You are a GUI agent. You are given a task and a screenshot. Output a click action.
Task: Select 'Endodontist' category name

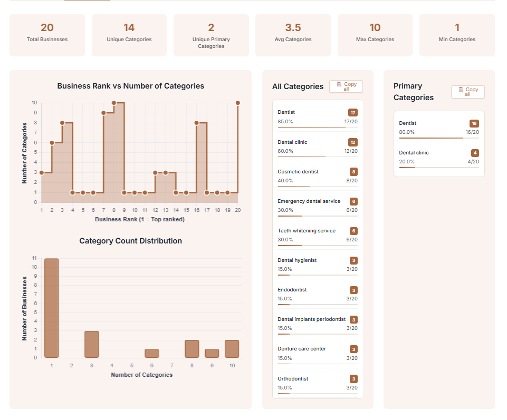click(x=292, y=289)
